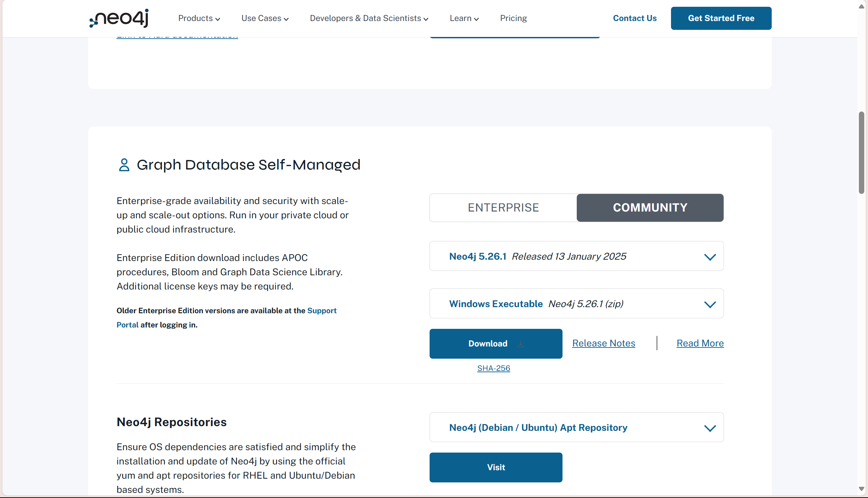The height and width of the screenshot is (498, 868).
Task: Switch to the ENTERPRISE edition toggle
Action: (x=503, y=207)
